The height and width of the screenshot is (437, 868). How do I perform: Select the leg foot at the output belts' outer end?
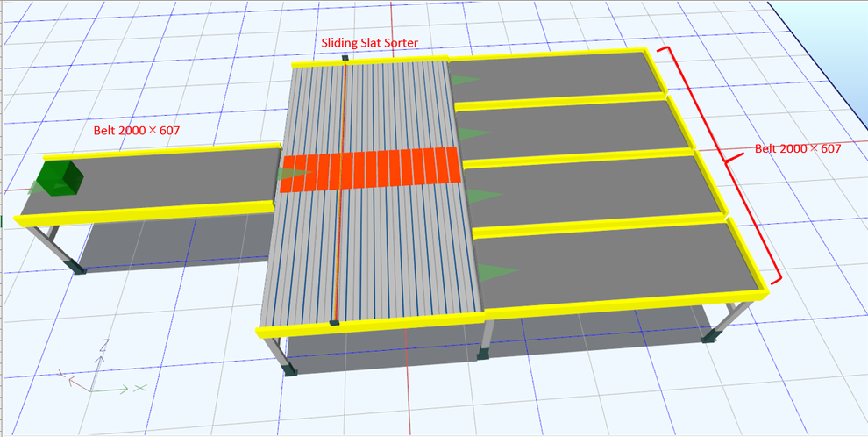pyautogui.click(x=710, y=335)
